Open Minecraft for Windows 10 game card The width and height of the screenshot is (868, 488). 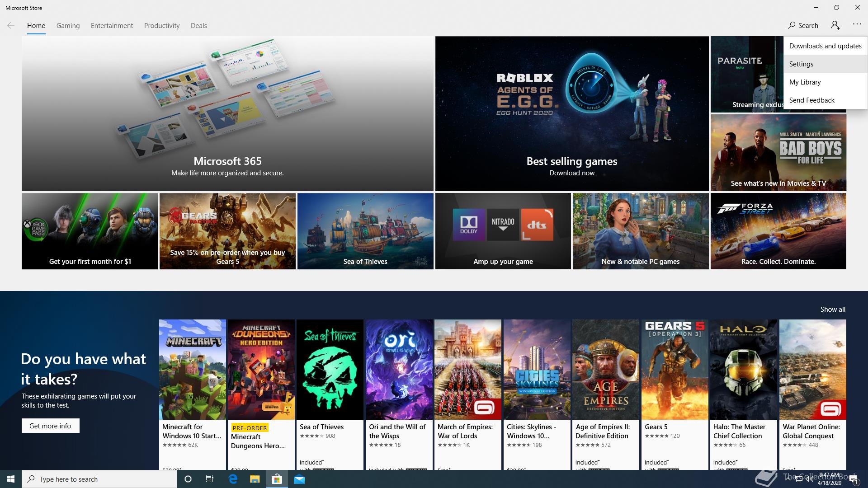(193, 394)
